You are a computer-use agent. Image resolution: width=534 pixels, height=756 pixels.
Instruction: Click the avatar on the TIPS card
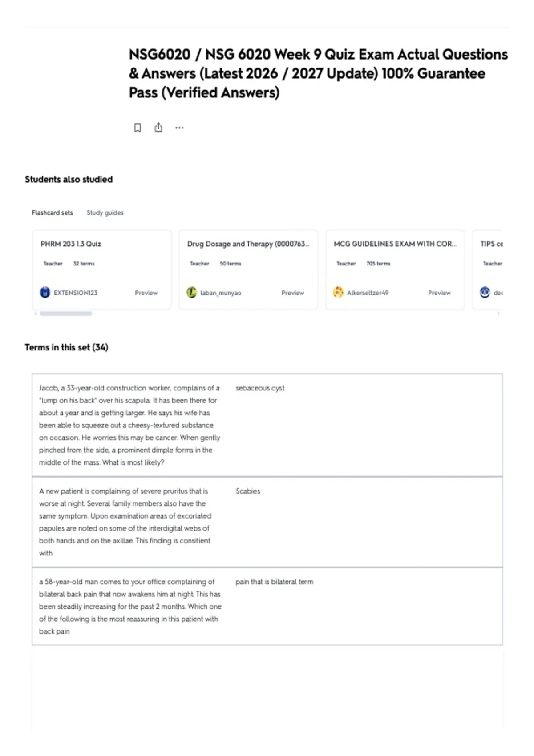click(485, 293)
